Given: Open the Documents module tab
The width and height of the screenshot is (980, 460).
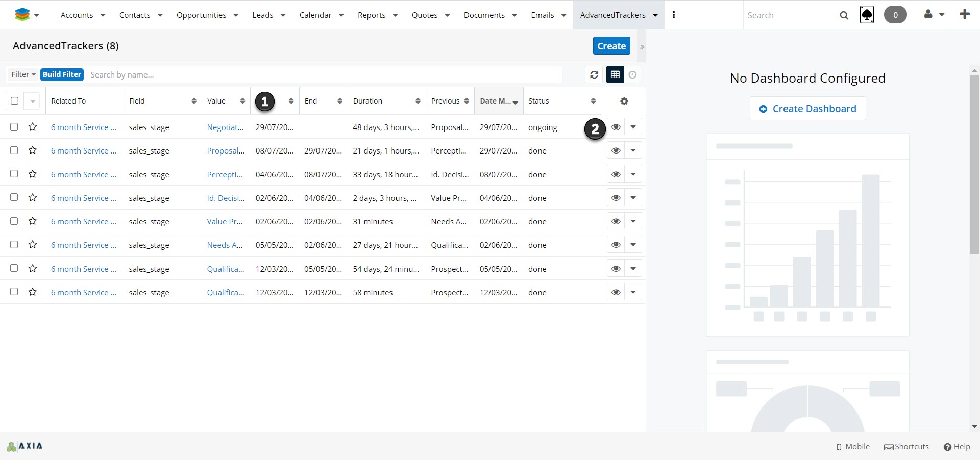Looking at the screenshot, I should (484, 15).
